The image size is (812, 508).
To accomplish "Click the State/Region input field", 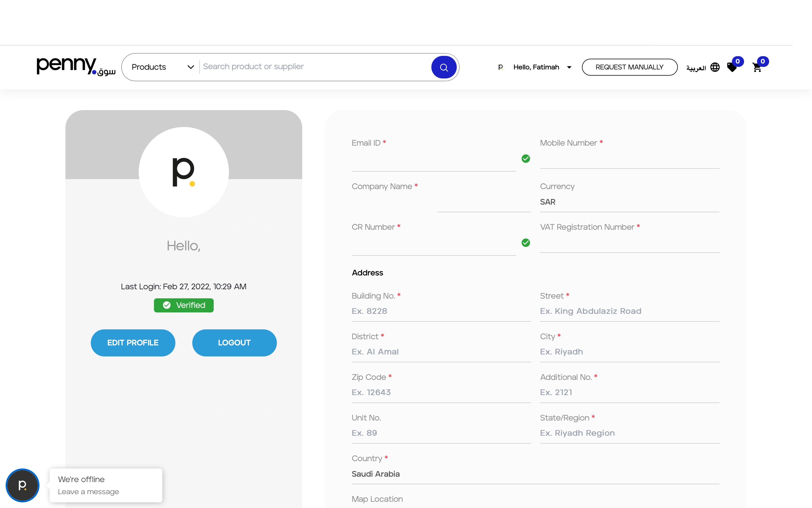I will coord(630,433).
